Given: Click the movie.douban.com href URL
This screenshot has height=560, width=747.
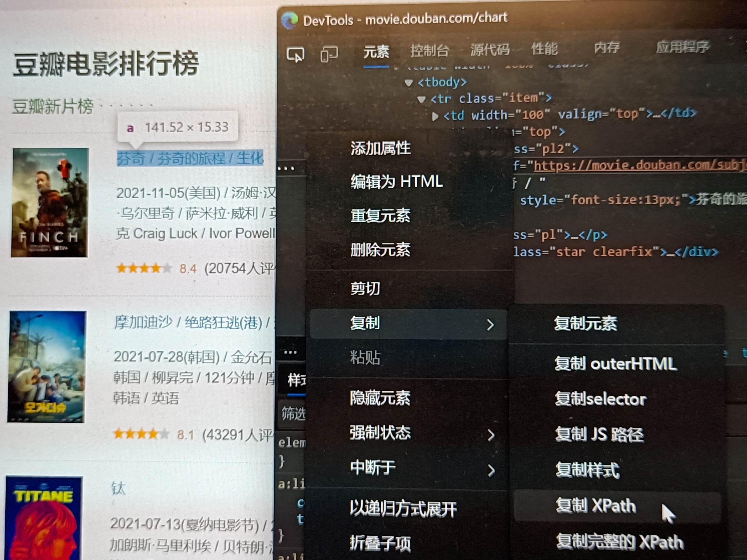Looking at the screenshot, I should point(638,165).
